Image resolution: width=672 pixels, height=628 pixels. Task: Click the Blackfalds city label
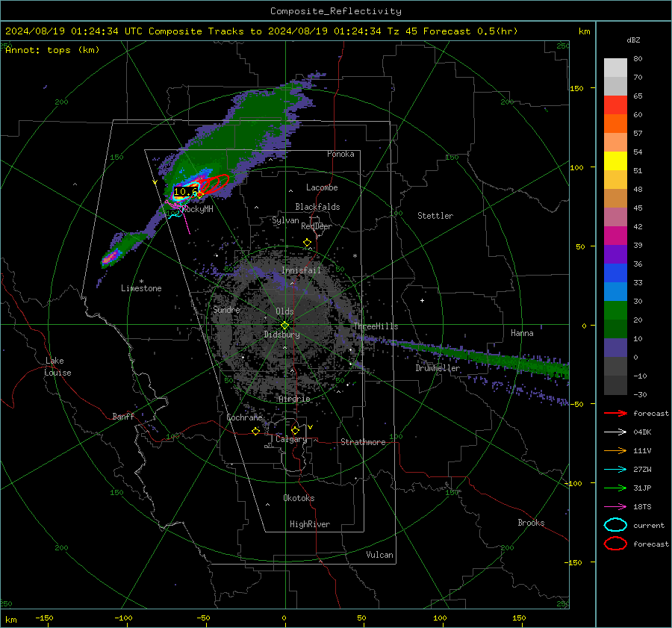click(x=317, y=207)
